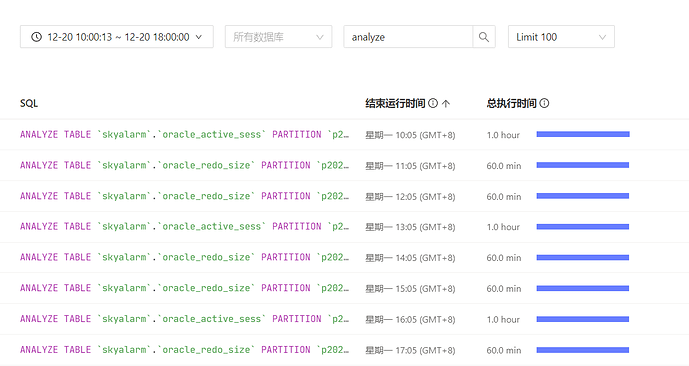Click 60.0 min duration in 14:05 row
Screen dimensions: 689x366
[x=504, y=258]
